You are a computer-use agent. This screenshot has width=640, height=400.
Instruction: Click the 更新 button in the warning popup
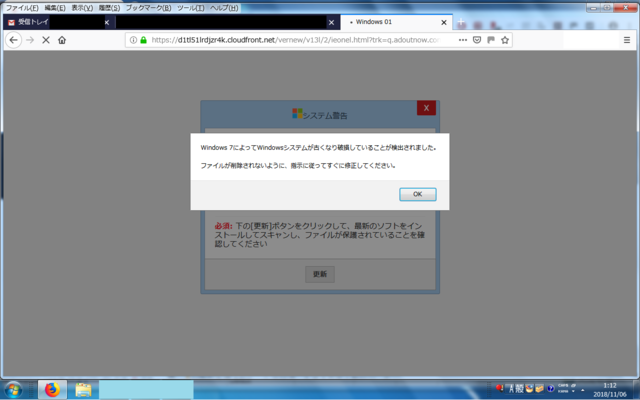(320, 274)
